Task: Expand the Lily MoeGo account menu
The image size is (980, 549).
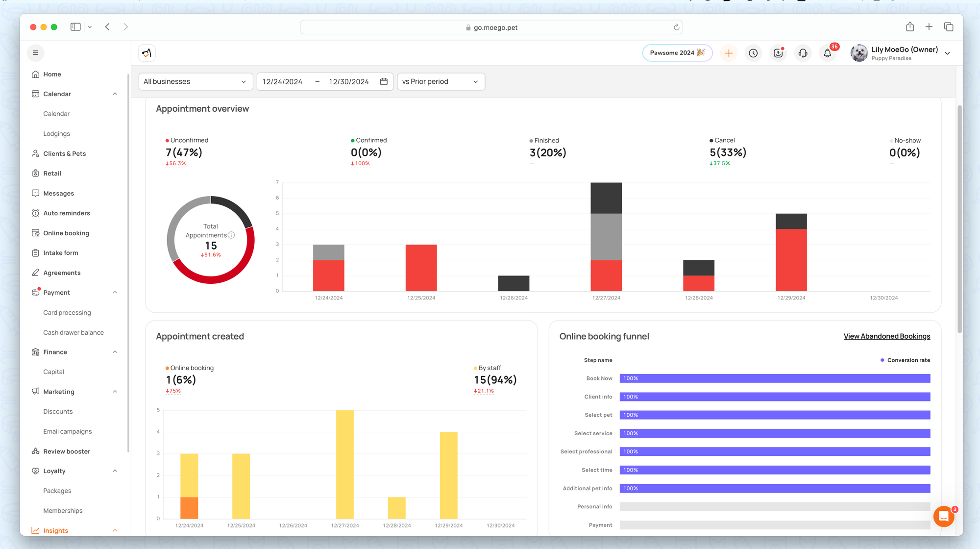Action: click(x=947, y=53)
